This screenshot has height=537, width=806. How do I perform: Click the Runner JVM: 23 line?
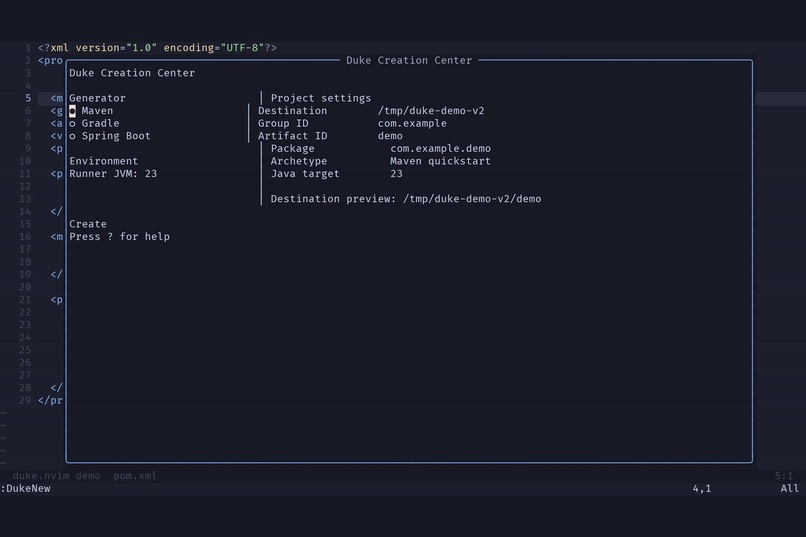tap(113, 174)
